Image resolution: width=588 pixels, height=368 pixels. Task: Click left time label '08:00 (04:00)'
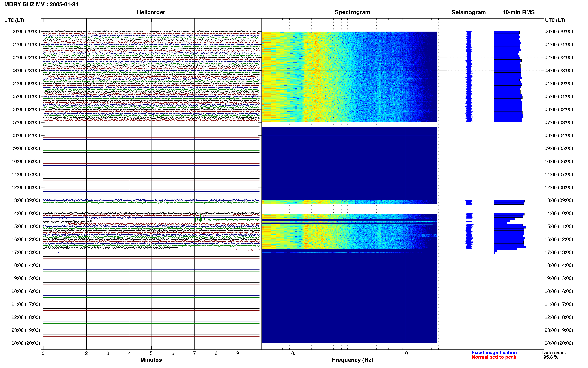(x=26, y=135)
